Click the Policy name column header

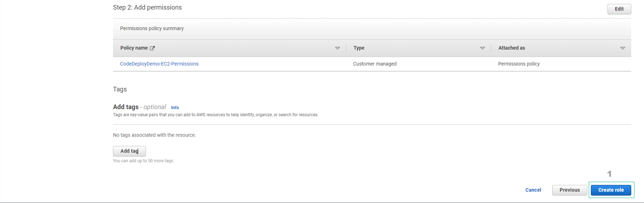134,48
